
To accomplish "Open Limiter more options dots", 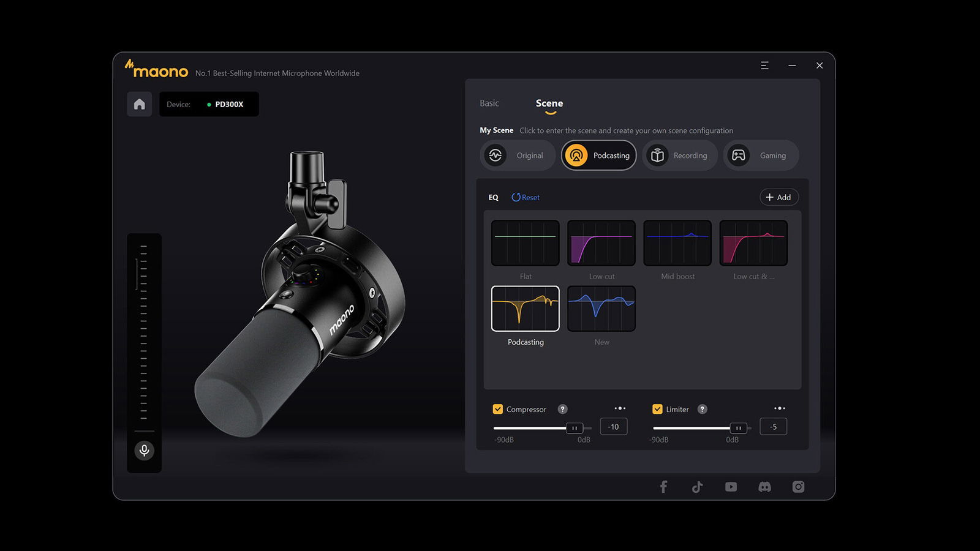I will (x=779, y=408).
